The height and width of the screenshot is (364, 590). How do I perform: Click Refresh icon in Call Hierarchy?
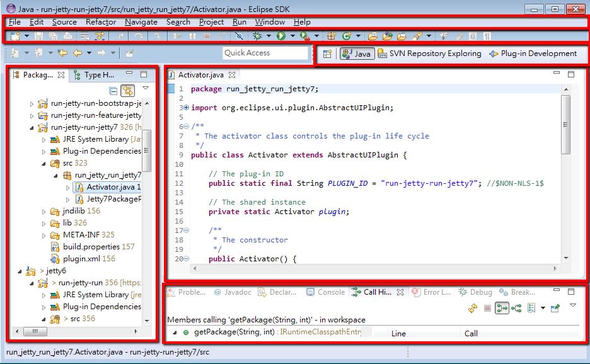(473, 309)
